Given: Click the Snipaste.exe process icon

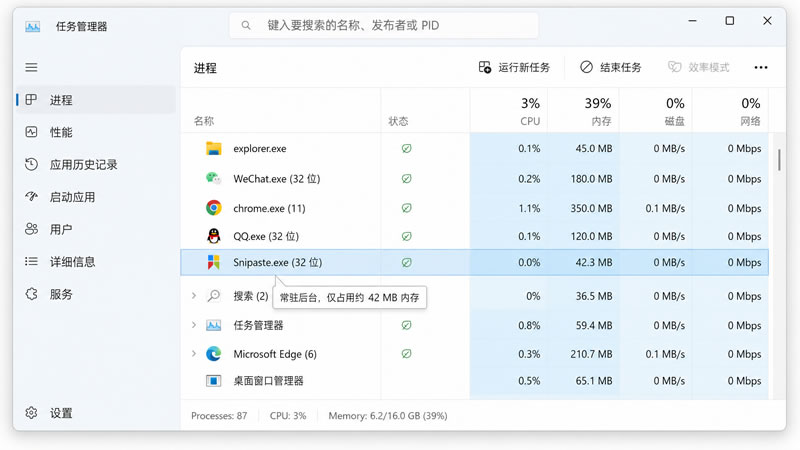Looking at the screenshot, I should tap(214, 262).
